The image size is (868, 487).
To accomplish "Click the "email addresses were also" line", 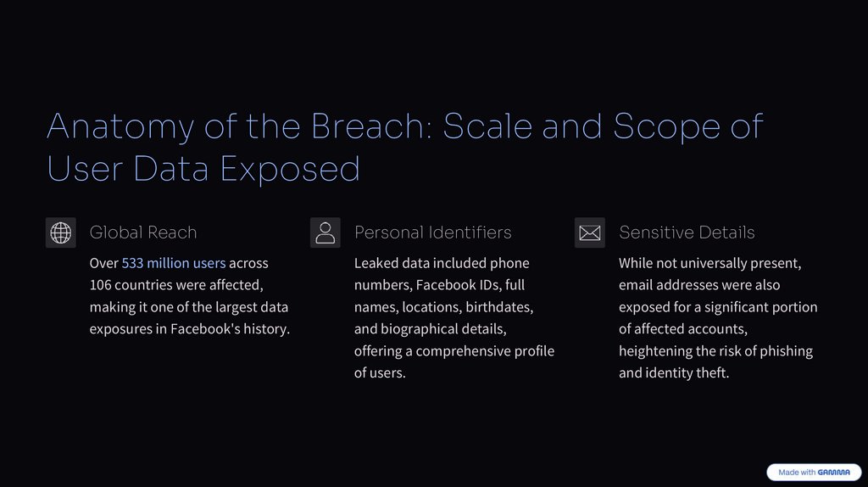I will (699, 285).
